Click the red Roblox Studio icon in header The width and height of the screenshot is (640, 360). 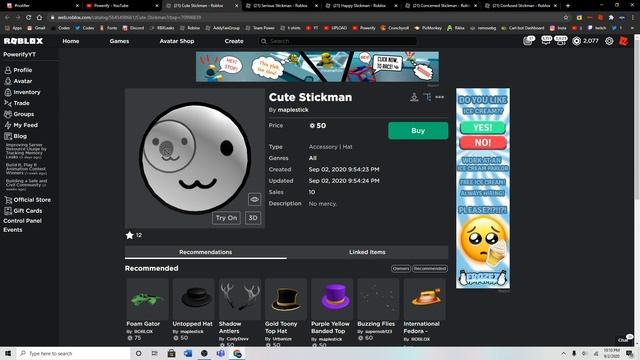[624, 41]
